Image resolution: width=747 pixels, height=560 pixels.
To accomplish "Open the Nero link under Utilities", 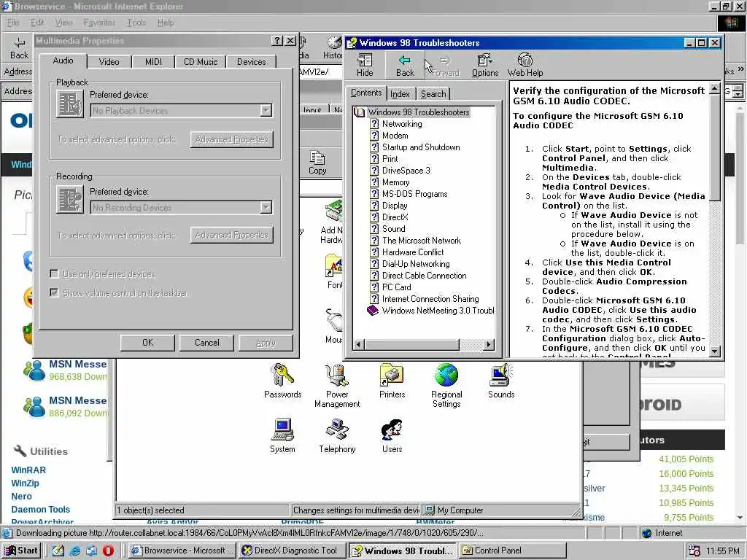I will [x=21, y=496].
